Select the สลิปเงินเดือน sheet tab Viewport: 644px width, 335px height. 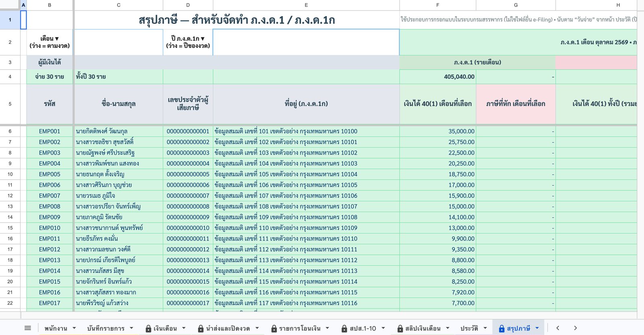coord(423,329)
